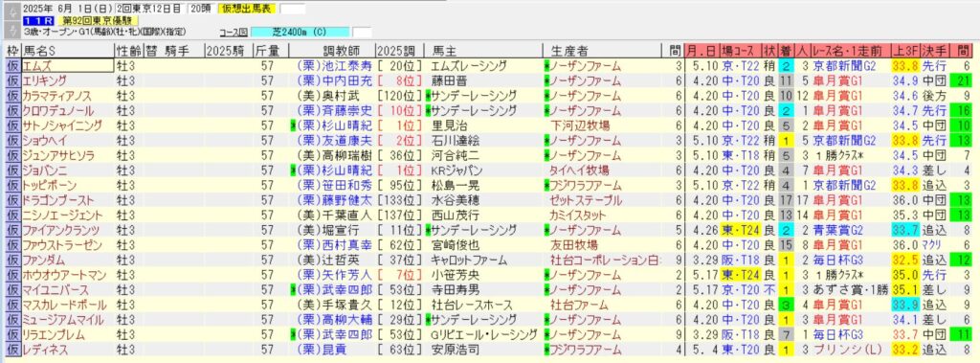
Task: Open trainer 友道康夫 entry
Action: tap(335, 140)
